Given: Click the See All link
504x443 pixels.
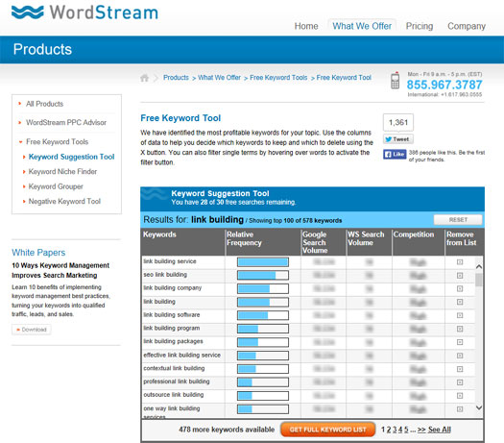Looking at the screenshot, I should [440, 430].
